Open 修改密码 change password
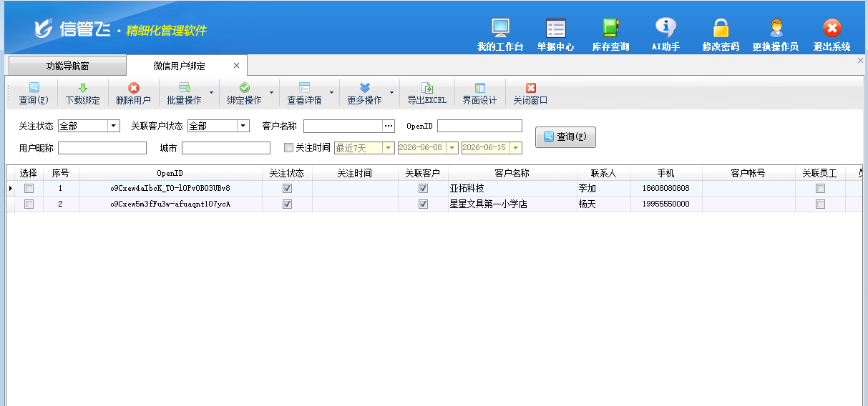Image resolution: width=868 pixels, height=406 pixels. tap(721, 35)
